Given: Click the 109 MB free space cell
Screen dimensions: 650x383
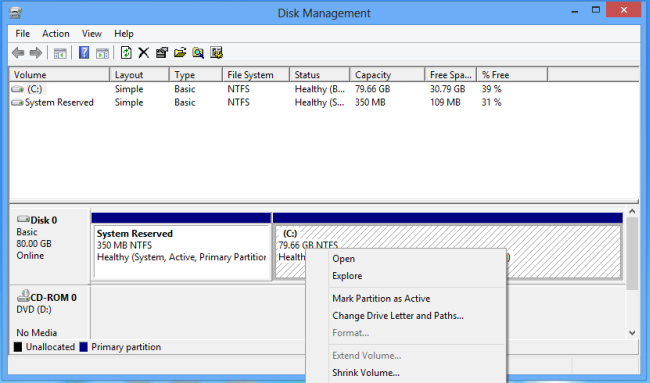Looking at the screenshot, I should (445, 102).
